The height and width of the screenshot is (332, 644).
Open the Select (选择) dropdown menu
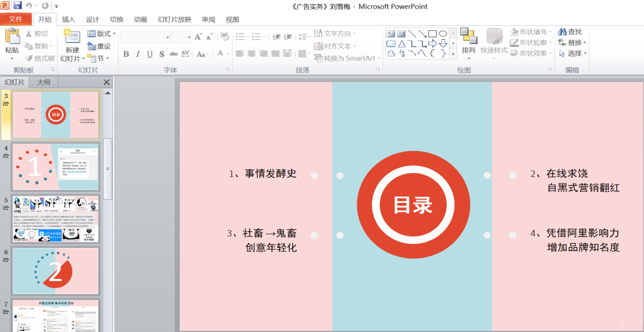(573, 53)
